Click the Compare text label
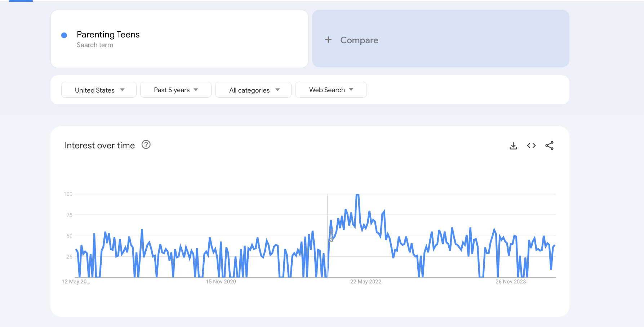 point(359,40)
